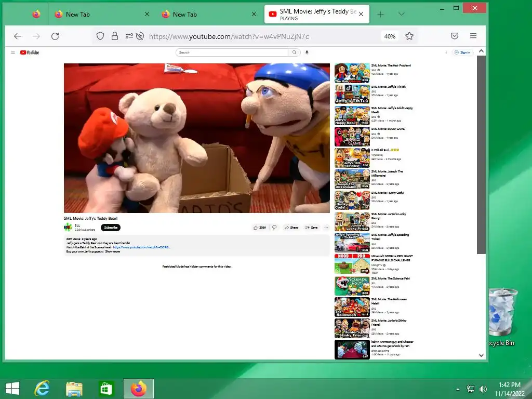This screenshot has width=532, height=399.
Task: Open Minecraft NOOB vs PRO video
Action: (352, 263)
